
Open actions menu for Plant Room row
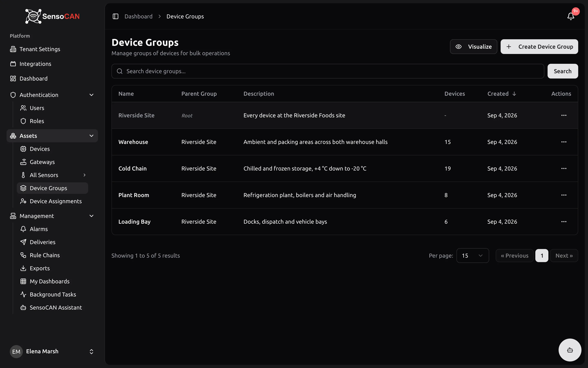(564, 195)
